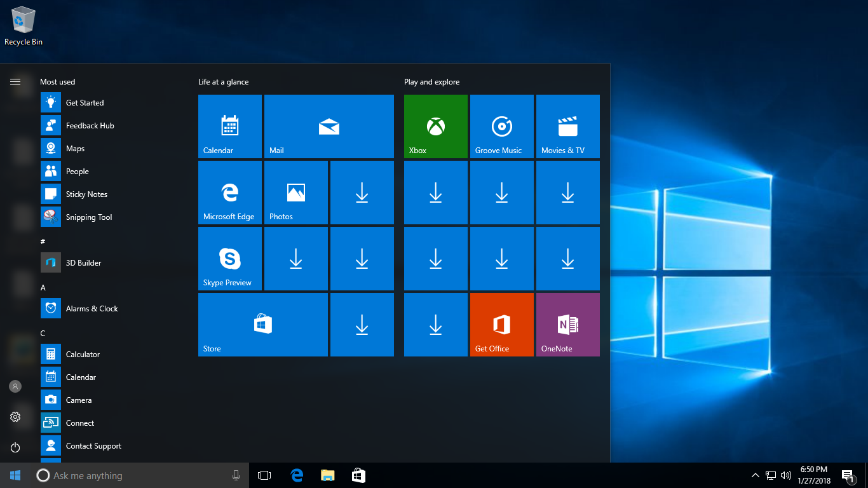Launch the Groove Music tile
The width and height of the screenshot is (868, 488).
point(502,126)
